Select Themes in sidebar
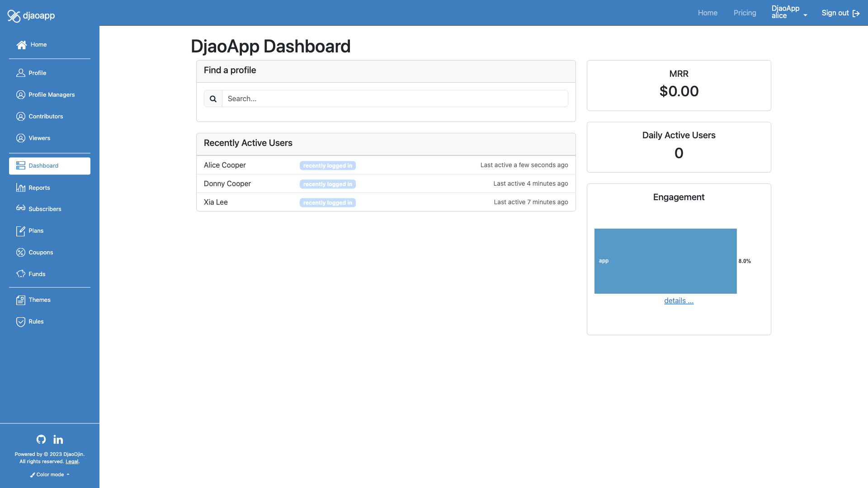The width and height of the screenshot is (868, 488). [x=50, y=300]
